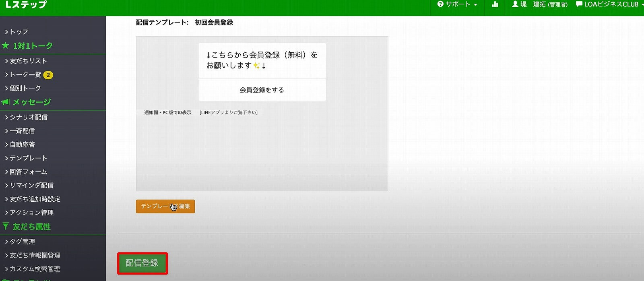Click the 通知欄・PC版での表示 label
The height and width of the screenshot is (281, 644).
click(x=168, y=112)
